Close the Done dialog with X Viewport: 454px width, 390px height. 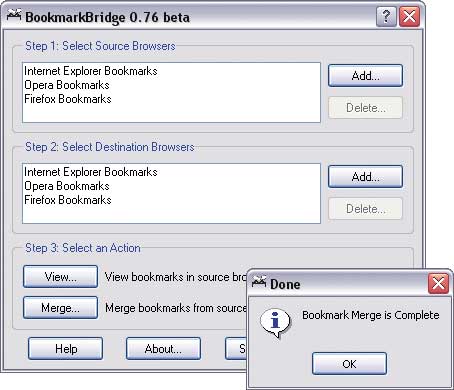(x=438, y=284)
